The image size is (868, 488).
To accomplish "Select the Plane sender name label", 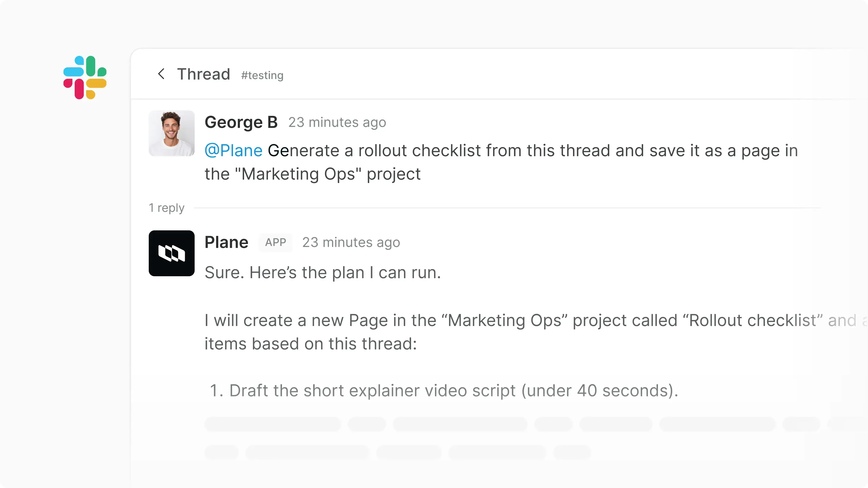I will 226,242.
